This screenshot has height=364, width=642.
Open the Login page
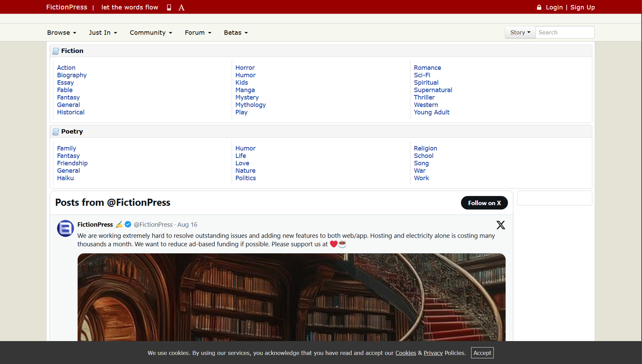[554, 7]
